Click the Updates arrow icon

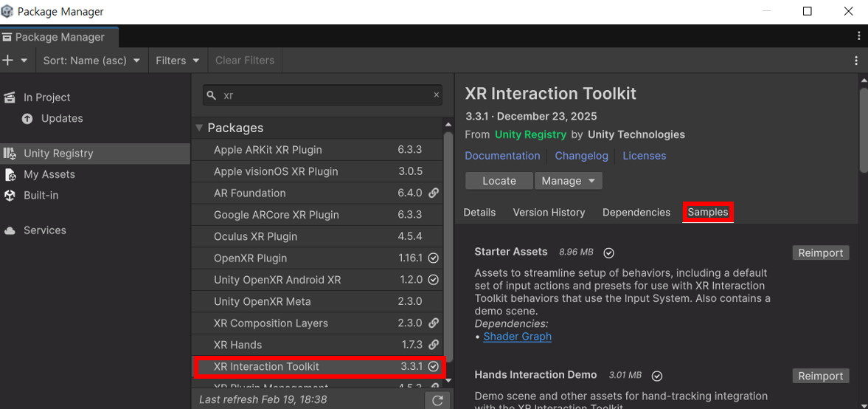pos(27,119)
